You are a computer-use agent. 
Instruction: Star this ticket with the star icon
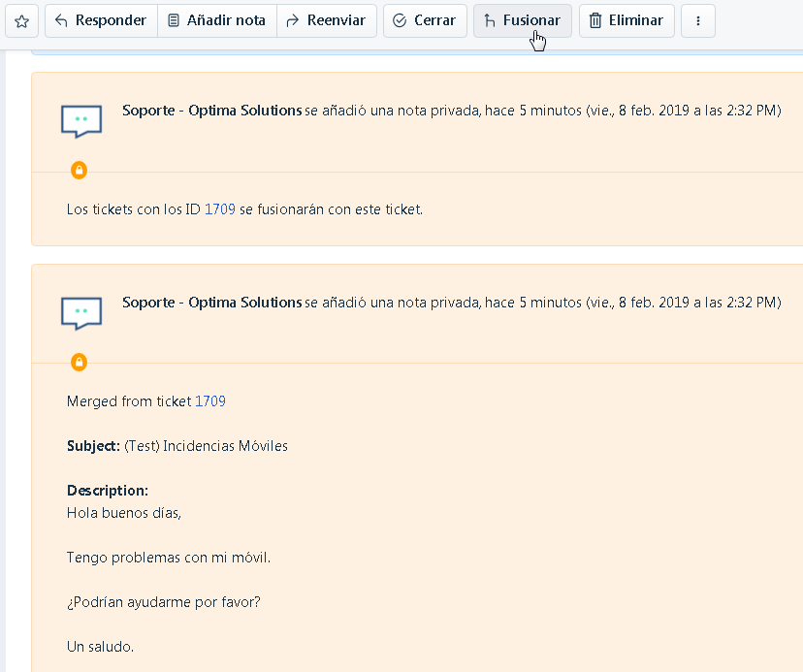pyautogui.click(x=21, y=20)
